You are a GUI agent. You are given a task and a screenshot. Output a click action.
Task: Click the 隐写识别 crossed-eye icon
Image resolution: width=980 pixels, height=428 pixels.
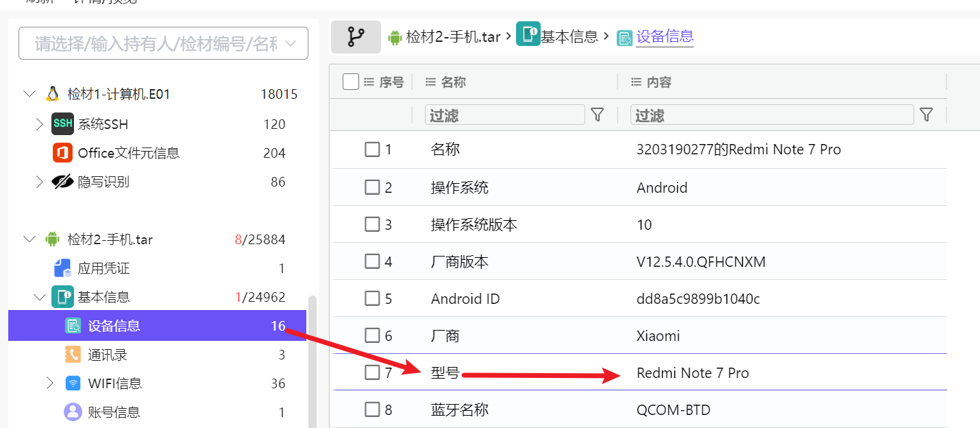(x=62, y=182)
